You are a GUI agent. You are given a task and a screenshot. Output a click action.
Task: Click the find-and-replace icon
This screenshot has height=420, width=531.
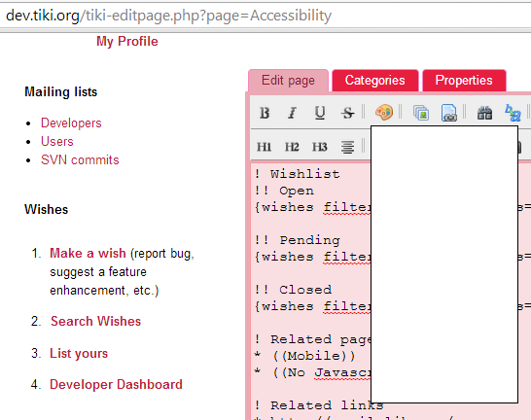[x=513, y=113]
